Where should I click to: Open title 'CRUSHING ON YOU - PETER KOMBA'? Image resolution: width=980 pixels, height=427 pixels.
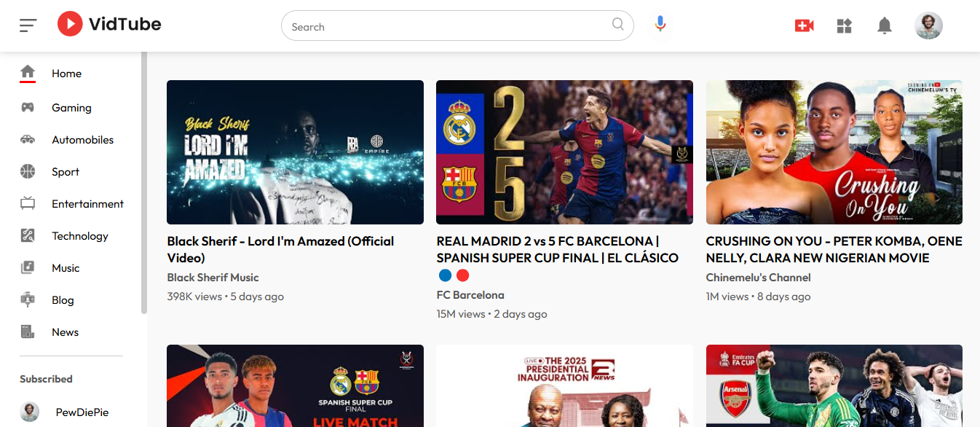pyautogui.click(x=834, y=249)
